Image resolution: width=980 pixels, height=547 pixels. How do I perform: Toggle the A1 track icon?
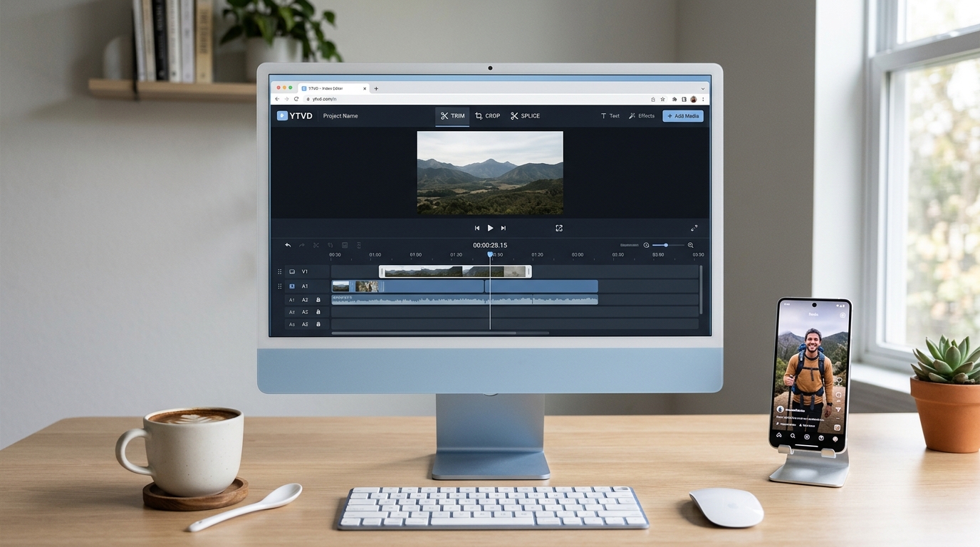[292, 286]
